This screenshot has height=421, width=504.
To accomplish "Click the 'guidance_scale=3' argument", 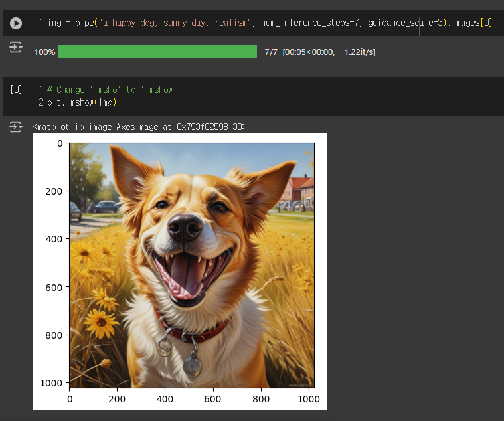I will (x=405, y=23).
